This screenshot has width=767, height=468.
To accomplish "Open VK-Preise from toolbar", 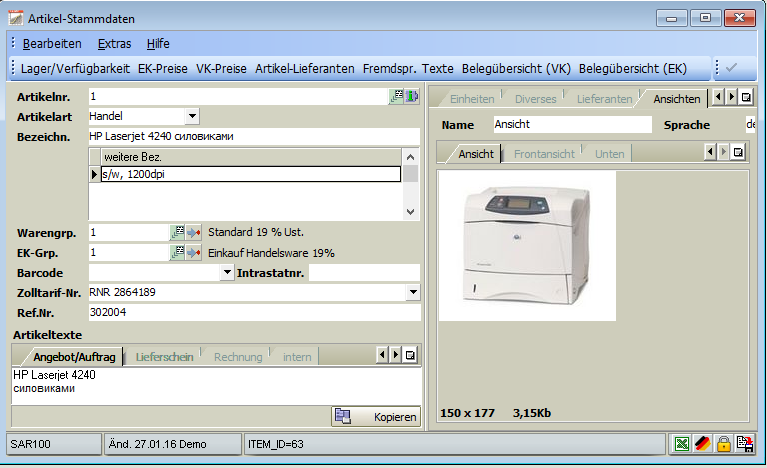I will (221, 68).
